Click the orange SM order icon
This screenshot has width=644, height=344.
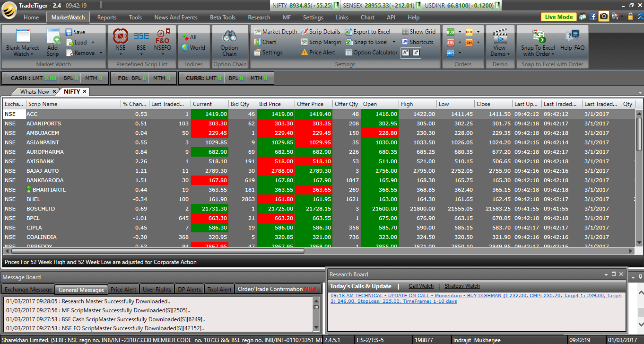click(x=469, y=43)
